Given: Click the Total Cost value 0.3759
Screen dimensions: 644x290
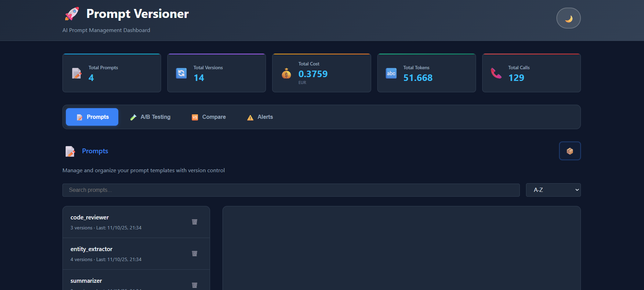Looking at the screenshot, I should point(313,74).
